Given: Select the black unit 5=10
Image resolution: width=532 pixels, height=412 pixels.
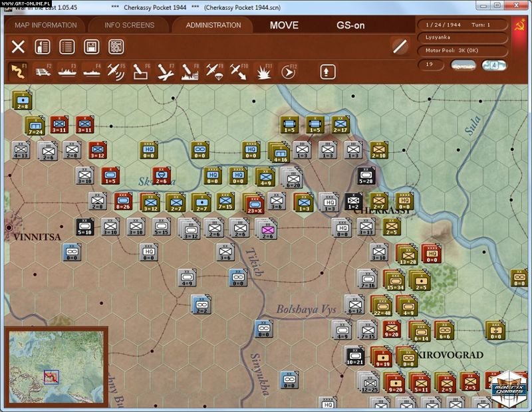Looking at the screenshot, I should [x=85, y=227].
